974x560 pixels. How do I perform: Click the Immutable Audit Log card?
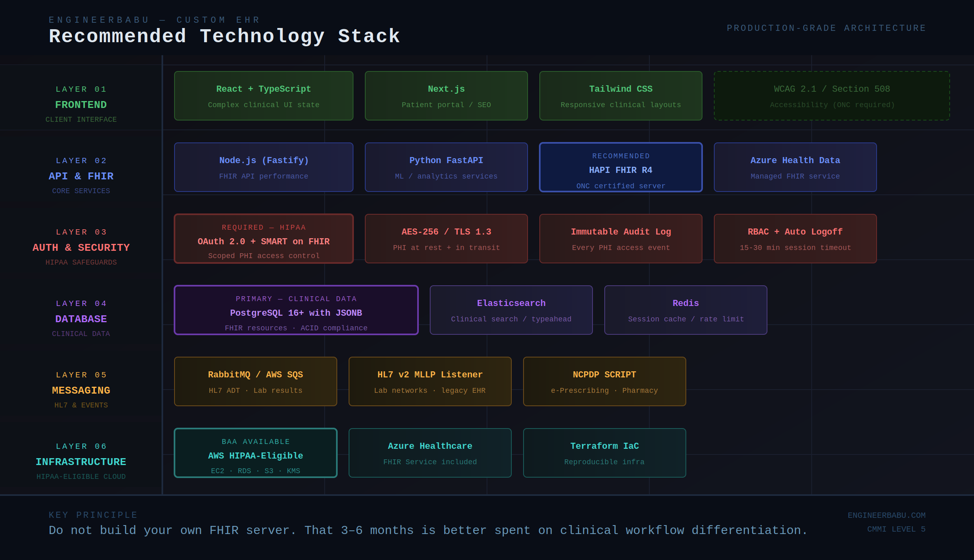point(621,239)
